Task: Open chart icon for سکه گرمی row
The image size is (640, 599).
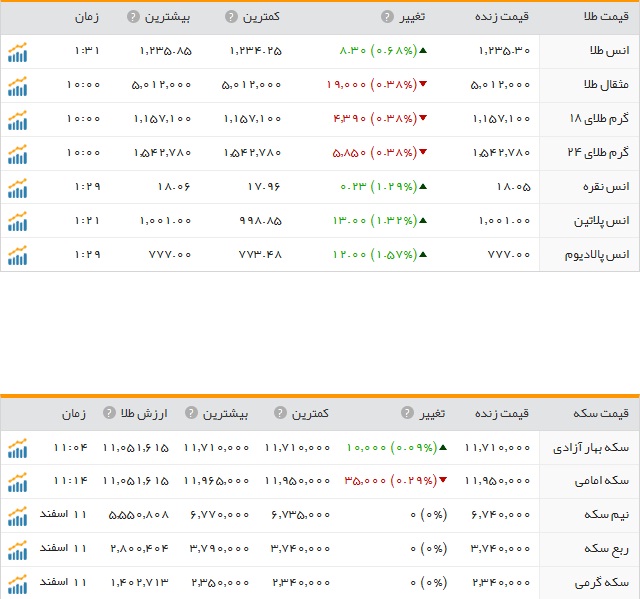Action: click(17, 584)
